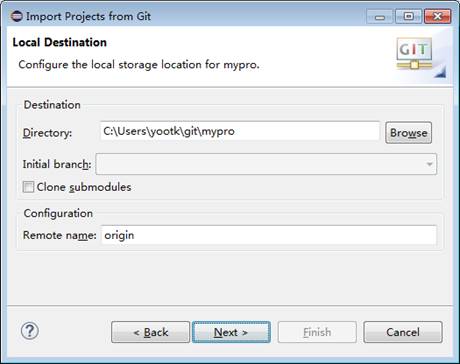The image size is (460, 364).
Task: Click the Eclipse icon in title bar
Action: (17, 16)
